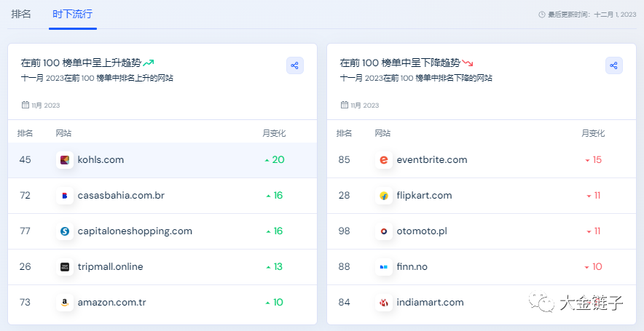Switch to the 排名 tab
The width and height of the screenshot is (644, 331).
[x=21, y=14]
